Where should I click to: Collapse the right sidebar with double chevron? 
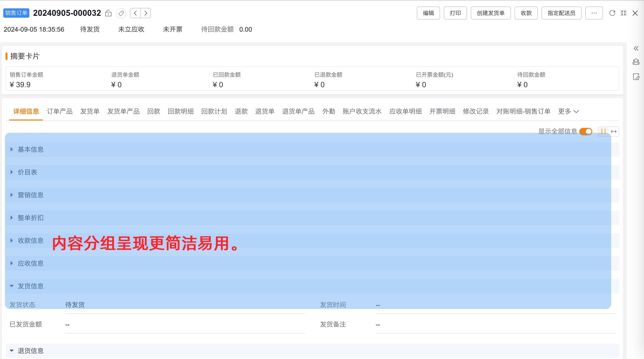coord(636,48)
